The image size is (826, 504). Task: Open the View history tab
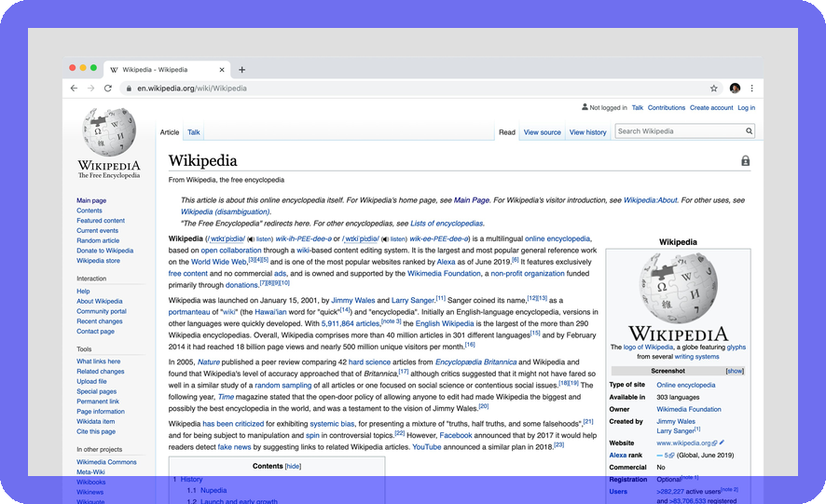(588, 132)
